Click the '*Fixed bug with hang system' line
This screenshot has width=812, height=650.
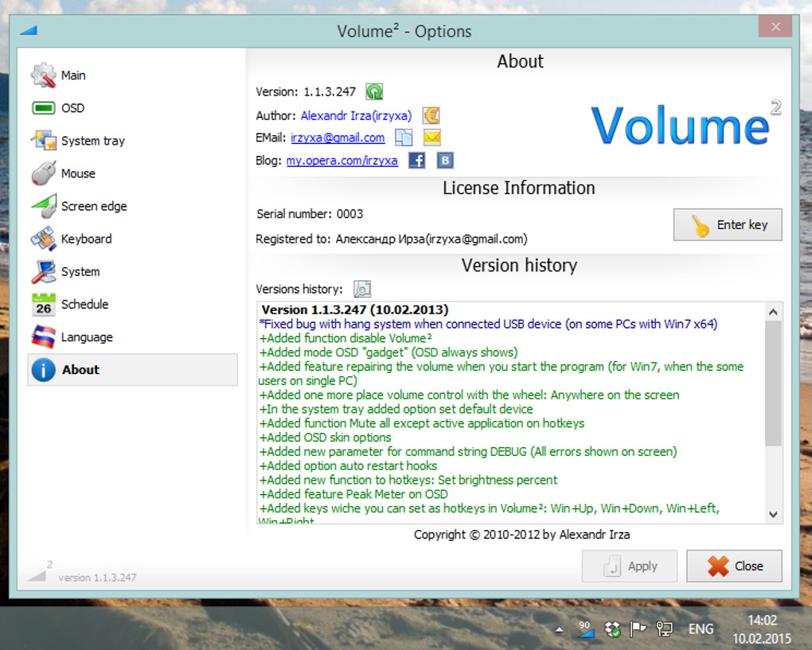[x=488, y=324]
